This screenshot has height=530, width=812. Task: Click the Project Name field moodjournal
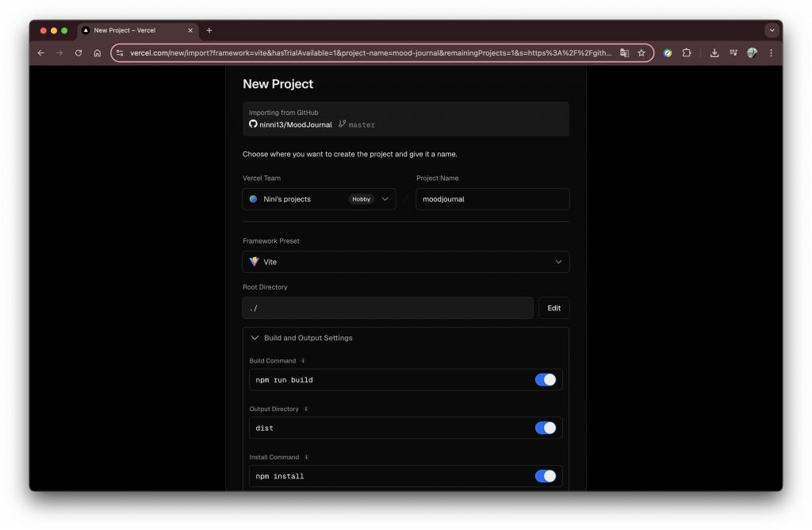(492, 199)
